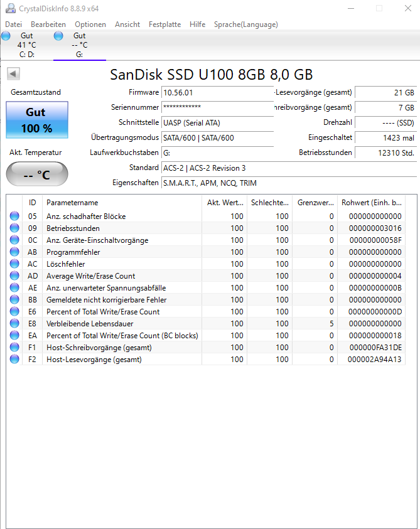The height and width of the screenshot is (529, 420).
Task: Click the Gut 100 % health status button
Action: tap(37, 120)
